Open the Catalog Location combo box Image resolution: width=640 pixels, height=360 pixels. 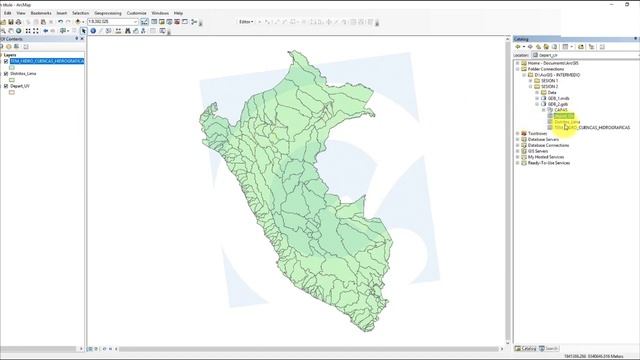[x=585, y=55]
